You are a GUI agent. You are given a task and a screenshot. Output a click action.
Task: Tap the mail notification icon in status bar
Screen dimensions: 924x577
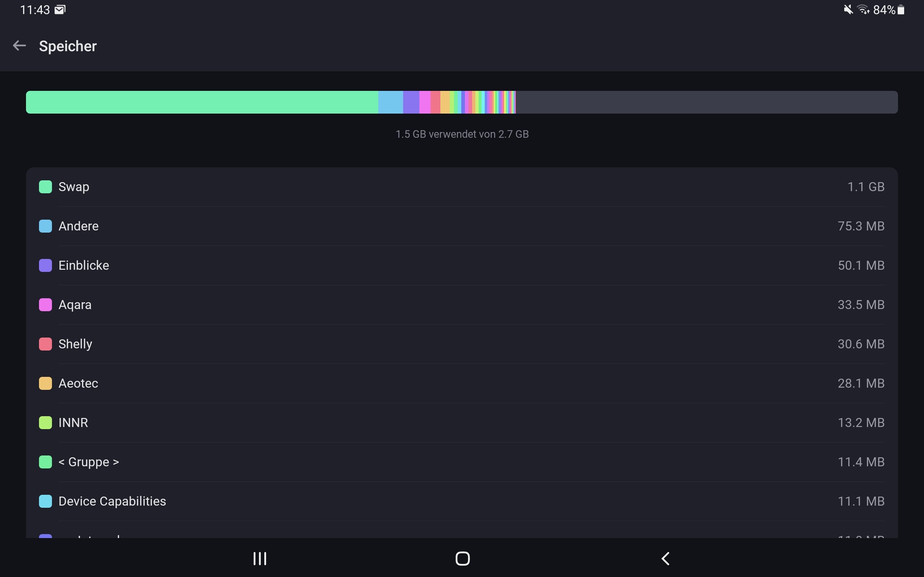pos(60,9)
